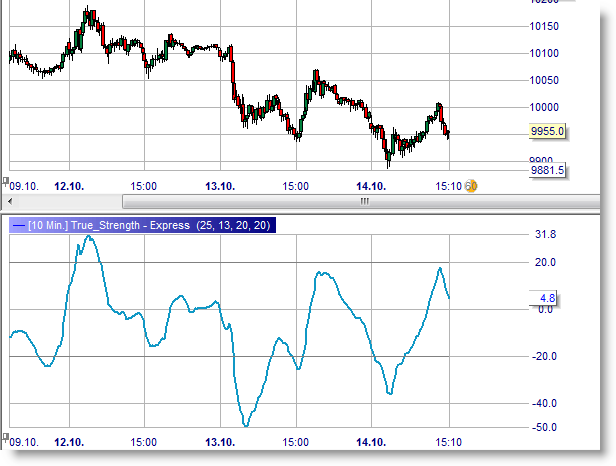Click the indicator parameters (25, 13, 20, 20)
Viewport: 616px width, 466px height.
coord(233,225)
